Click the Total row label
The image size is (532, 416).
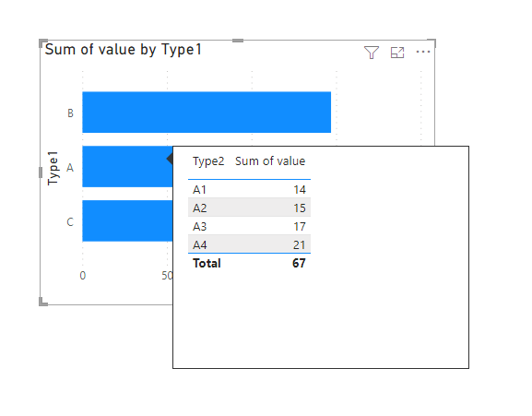pos(207,263)
